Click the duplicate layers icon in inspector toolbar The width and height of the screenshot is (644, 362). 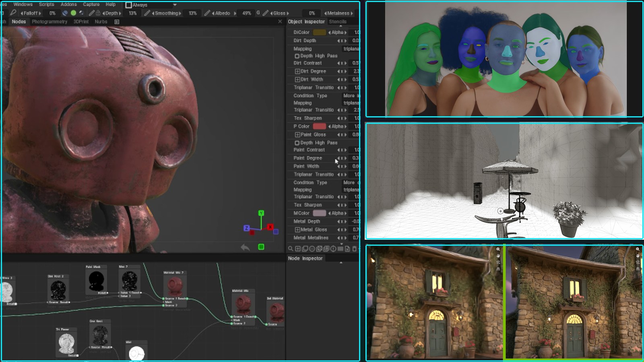click(305, 249)
